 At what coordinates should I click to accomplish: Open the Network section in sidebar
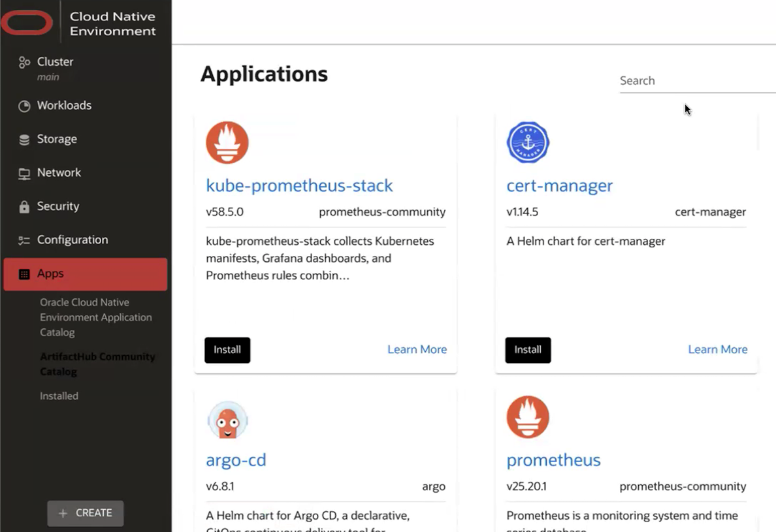click(59, 173)
